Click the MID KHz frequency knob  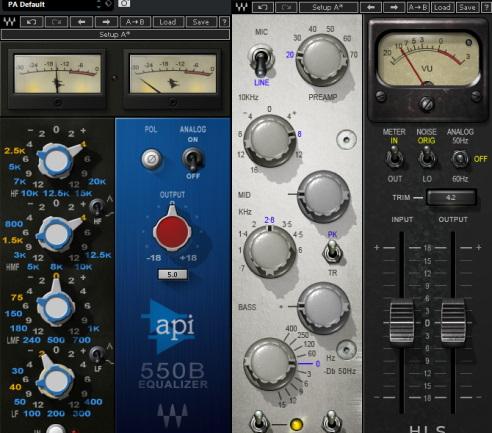(270, 252)
